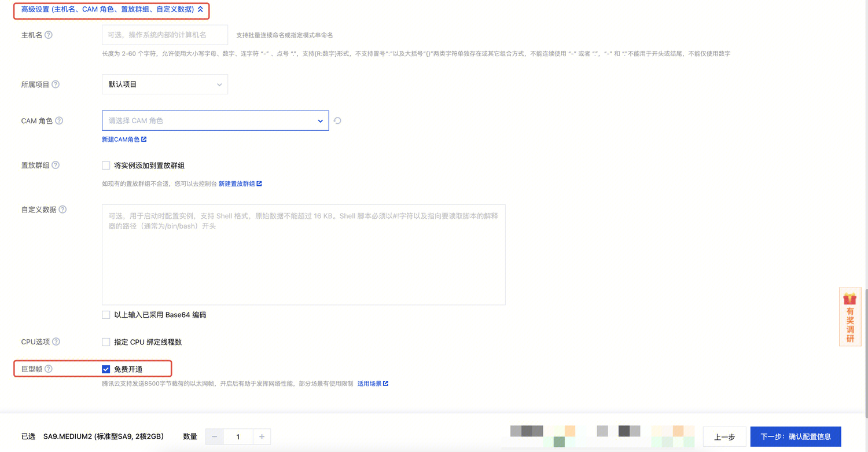Screen dimensions: 868x452
Task: Open the 默认项目 dropdown
Action: [165, 84]
